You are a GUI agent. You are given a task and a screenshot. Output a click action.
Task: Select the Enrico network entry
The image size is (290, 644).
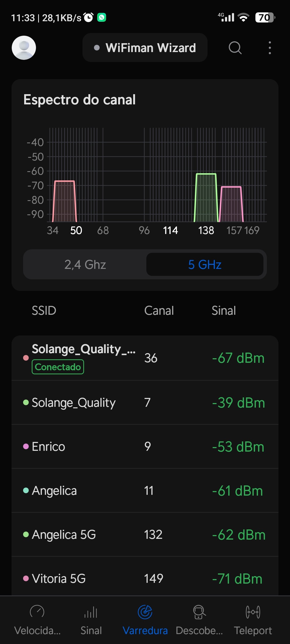tap(145, 447)
